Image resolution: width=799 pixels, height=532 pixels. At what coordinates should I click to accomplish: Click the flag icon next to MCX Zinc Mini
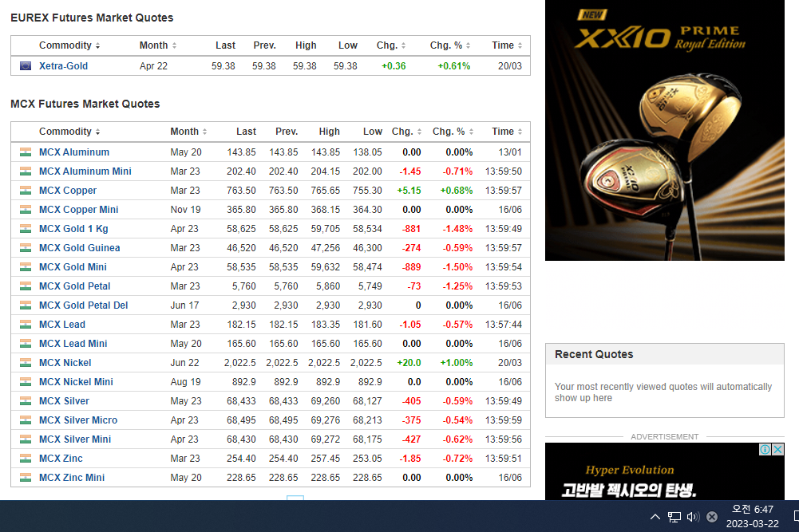(26, 478)
